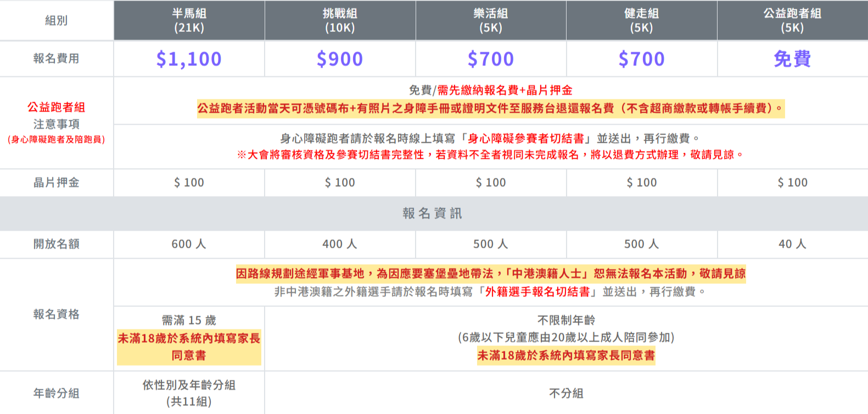The height and width of the screenshot is (414, 868).
Task: Click the $700 fee under 健走組
Action: click(641, 59)
